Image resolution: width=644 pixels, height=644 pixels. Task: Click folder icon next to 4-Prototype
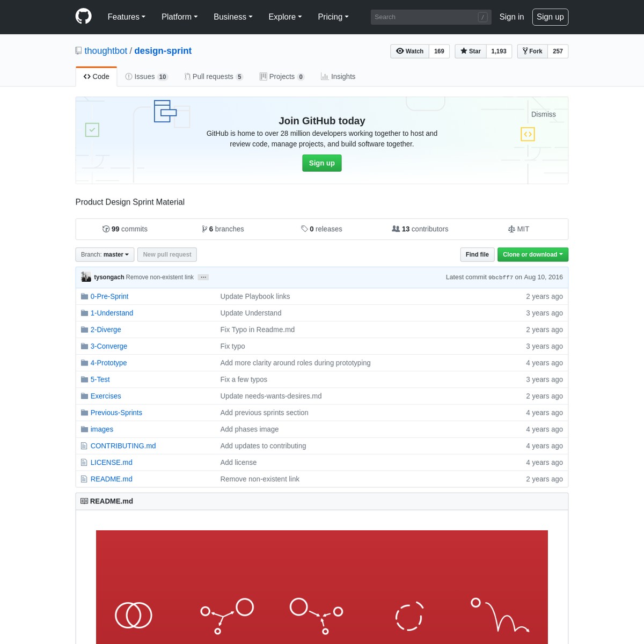point(84,363)
